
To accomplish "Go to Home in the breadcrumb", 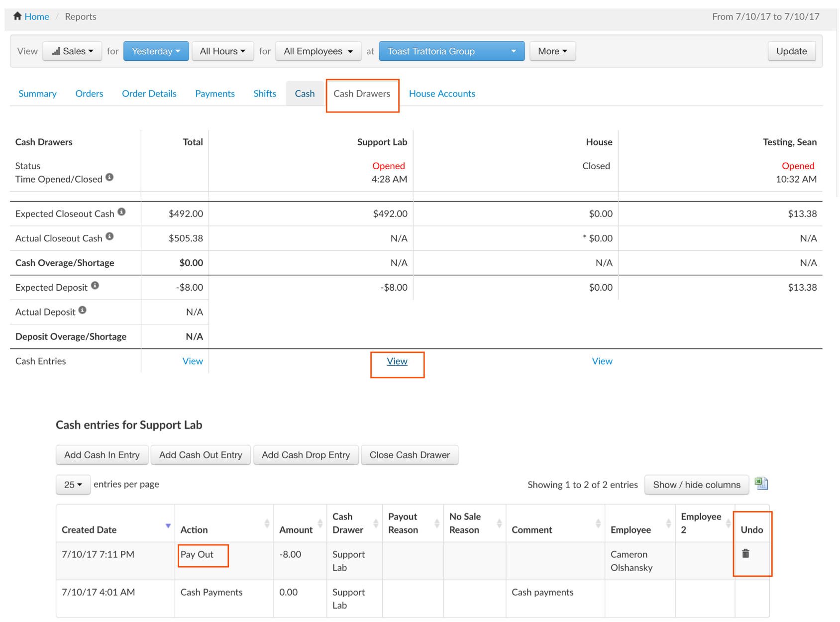I will point(36,16).
